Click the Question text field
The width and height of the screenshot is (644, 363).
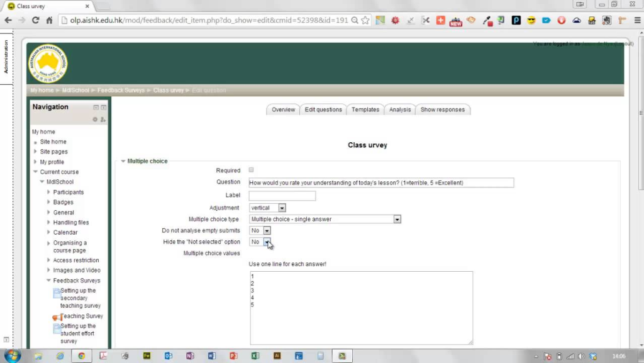point(381,182)
